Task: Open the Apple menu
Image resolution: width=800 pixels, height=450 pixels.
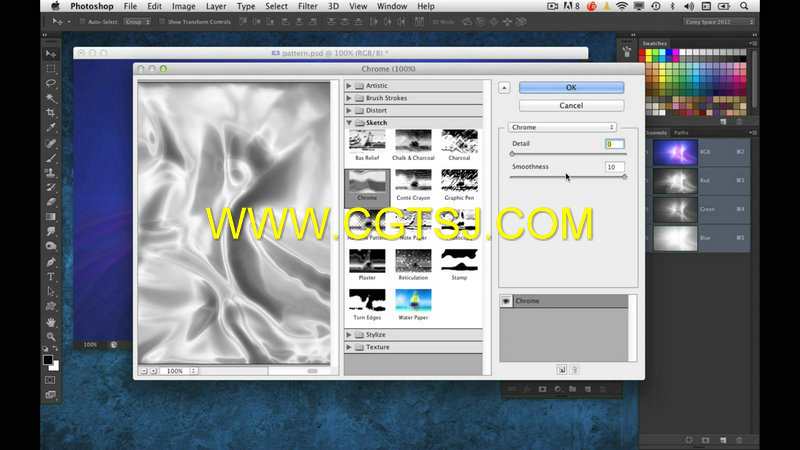Action: tap(55, 6)
